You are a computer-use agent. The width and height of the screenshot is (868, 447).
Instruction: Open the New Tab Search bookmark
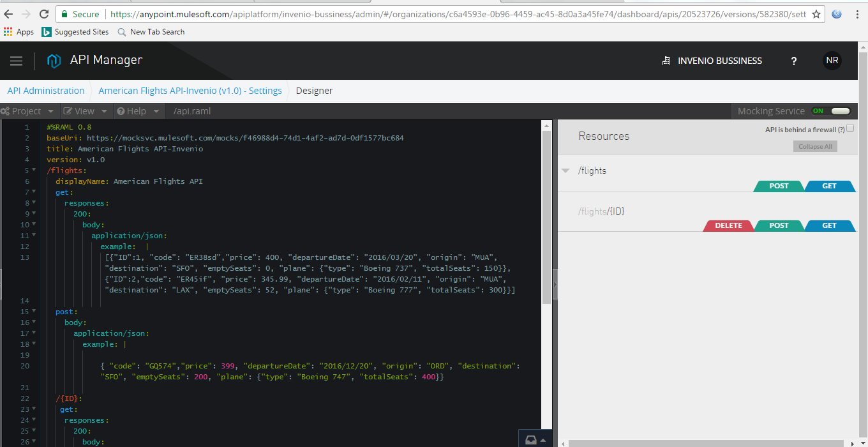(x=151, y=32)
